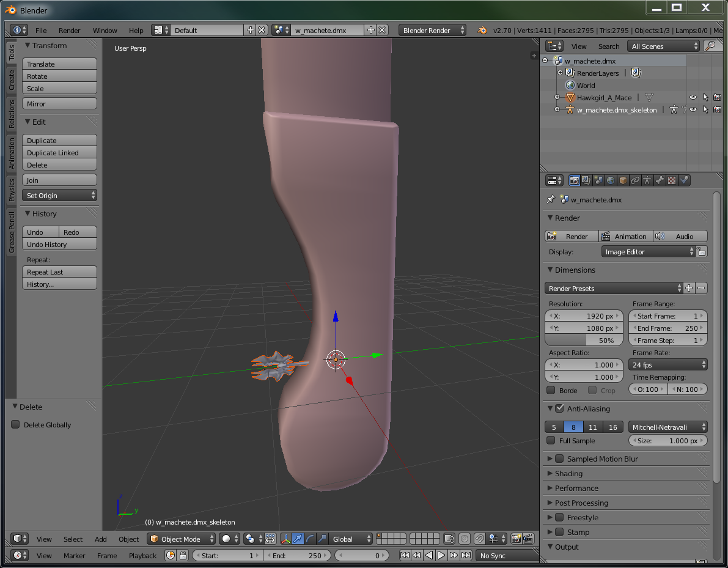Pin the w_machete.dmx properties context

tap(551, 199)
